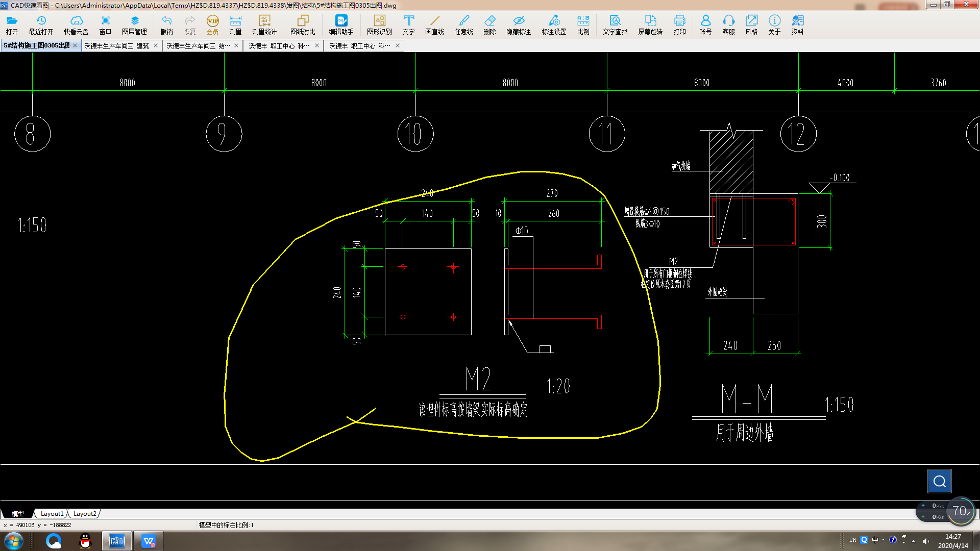Close the last 沃德丰 职工中心 tab
Viewport: 980px width, 551px height.
(398, 45)
